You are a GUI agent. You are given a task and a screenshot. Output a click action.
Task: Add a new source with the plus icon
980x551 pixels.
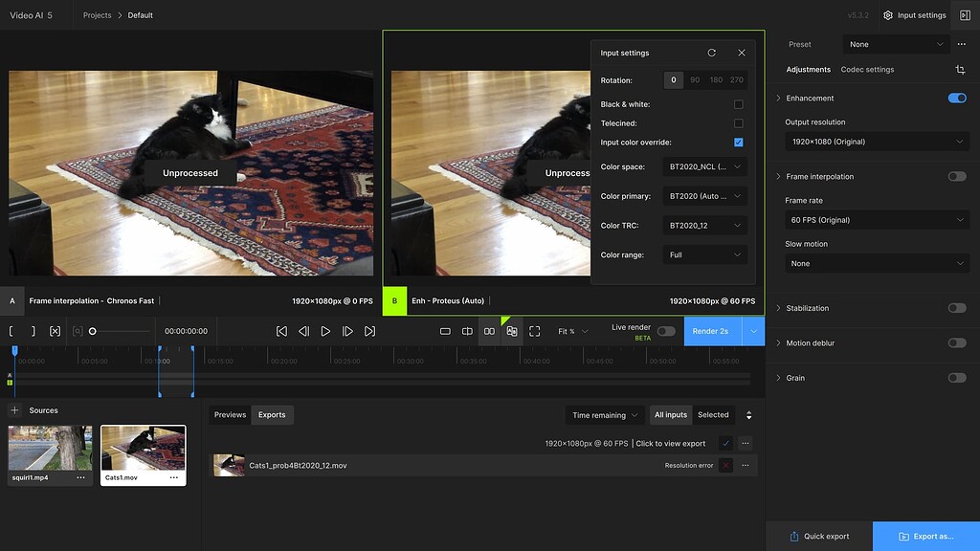pos(14,410)
